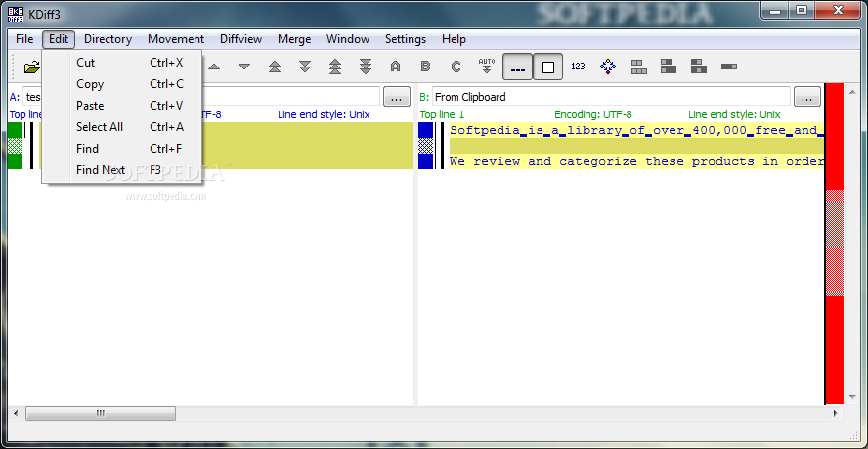Click second window layout icon in toolbar
868x449 pixels.
pos(669,67)
